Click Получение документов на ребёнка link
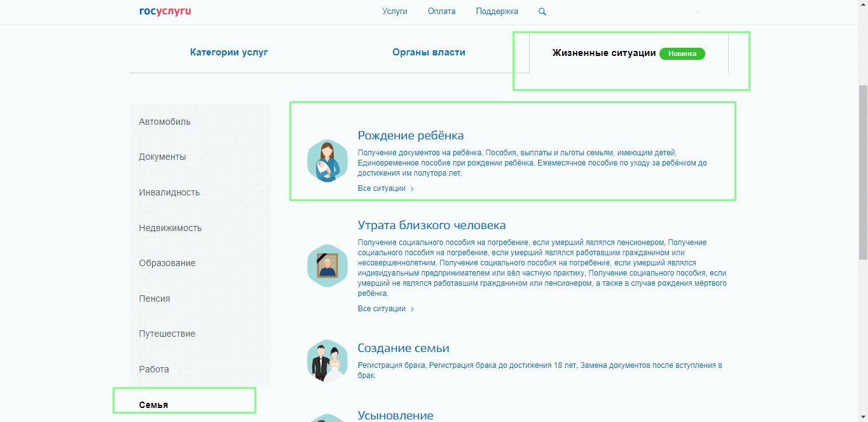 420,153
